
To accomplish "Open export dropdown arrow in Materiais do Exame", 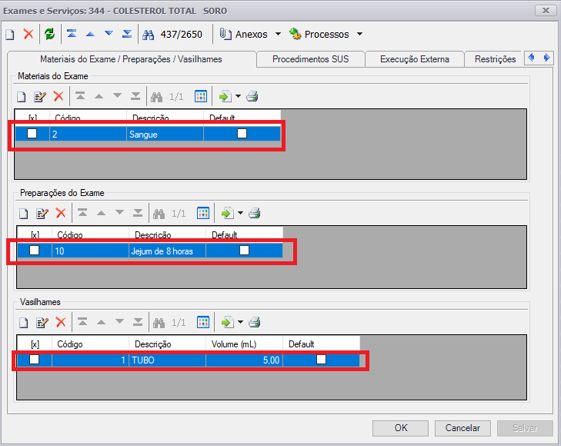I will click(x=238, y=96).
